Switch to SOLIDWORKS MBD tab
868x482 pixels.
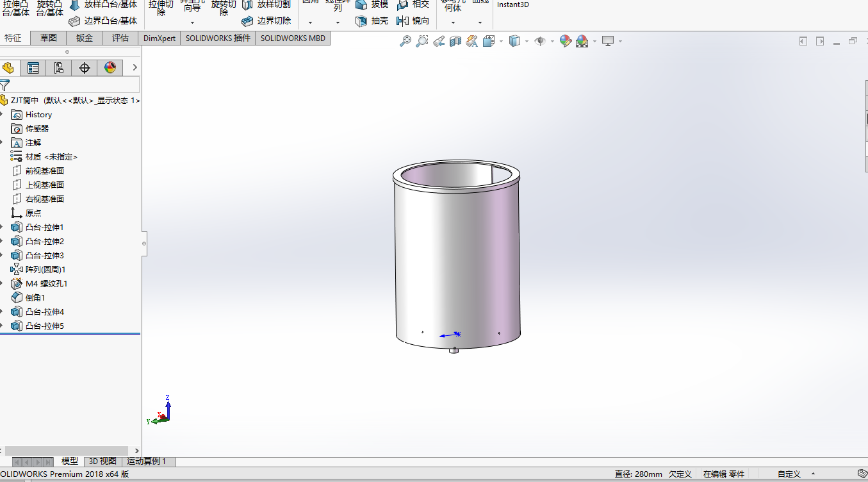pos(293,38)
